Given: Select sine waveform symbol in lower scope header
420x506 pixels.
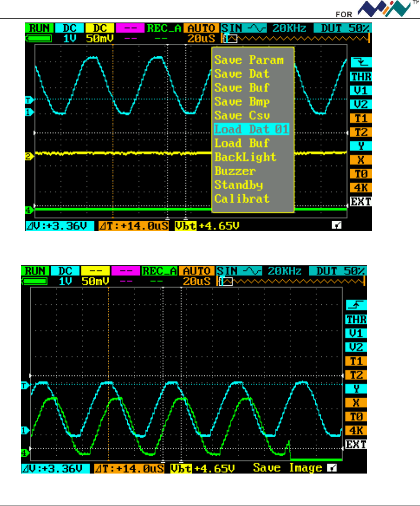Looking at the screenshot, I should tap(253, 271).
